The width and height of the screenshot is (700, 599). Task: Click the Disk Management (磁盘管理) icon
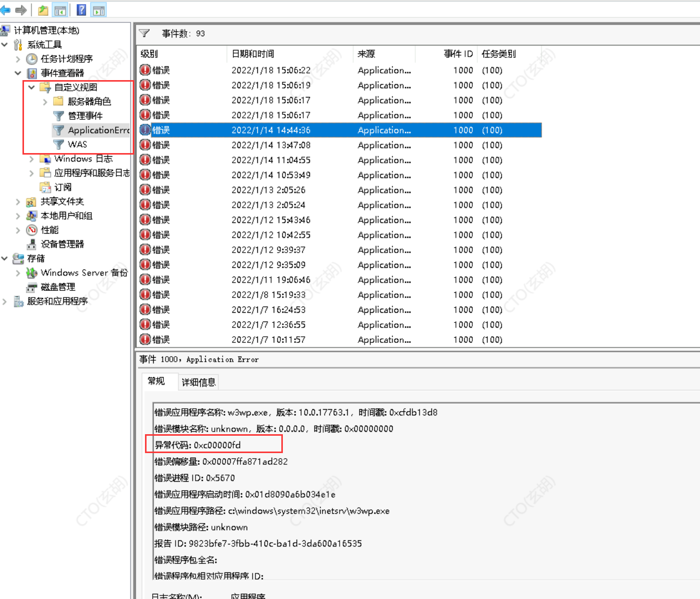32,287
